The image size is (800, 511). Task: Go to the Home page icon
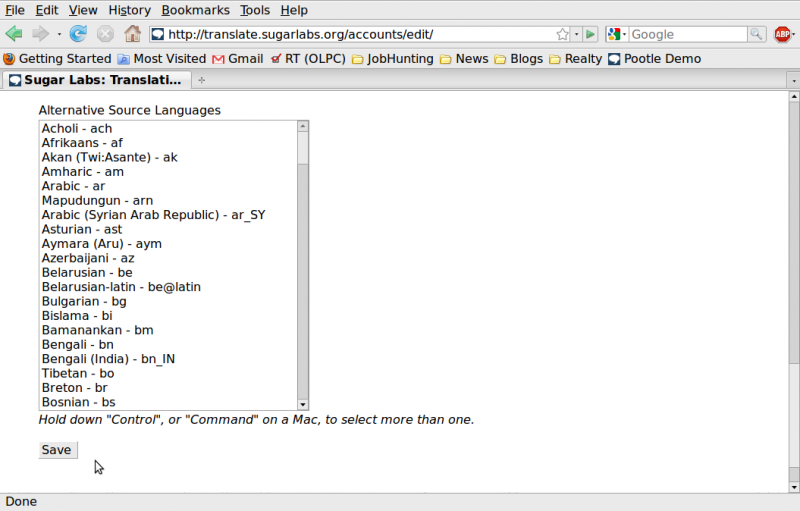[132, 34]
